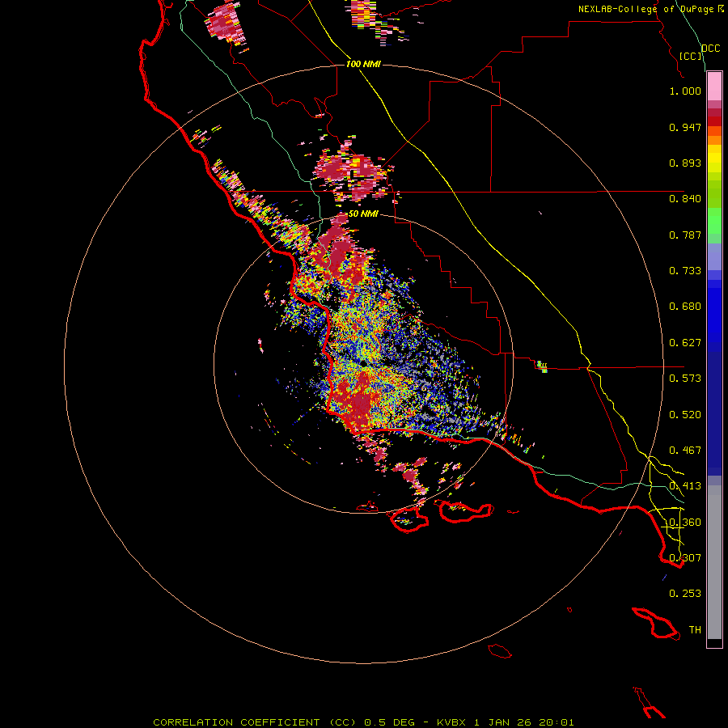728x728 pixels.
Task: Pick the light pink swatch on the color bar
Action: tap(714, 87)
